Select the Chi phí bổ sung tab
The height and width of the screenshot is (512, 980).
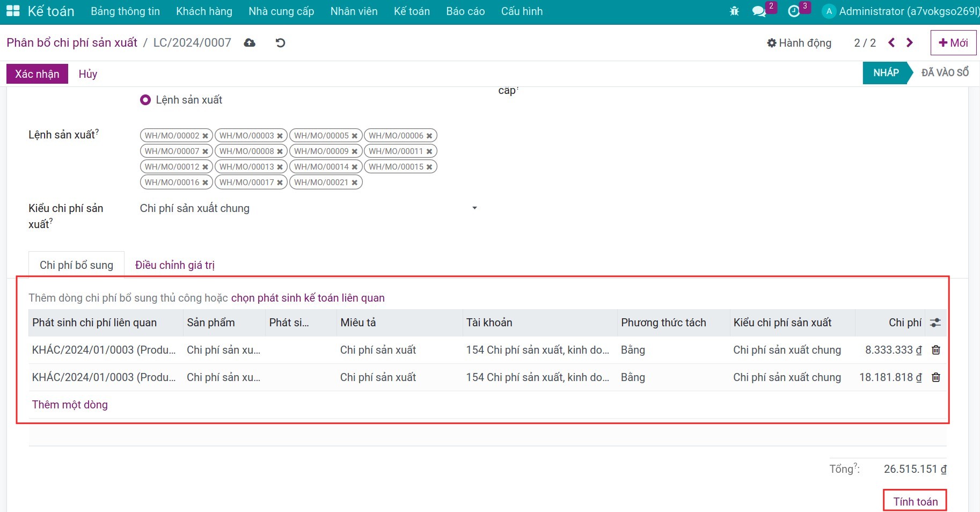[x=76, y=265]
